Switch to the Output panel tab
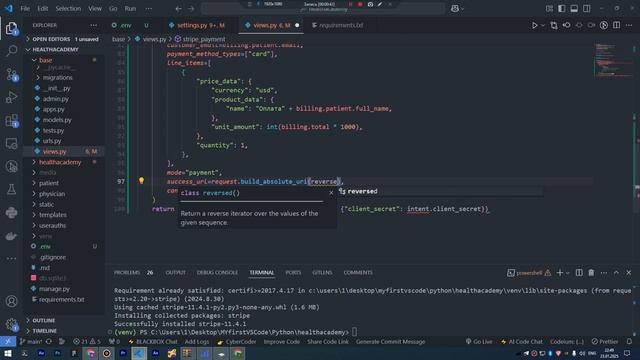Image resolution: width=640 pixels, height=360 pixels. click(x=176, y=272)
